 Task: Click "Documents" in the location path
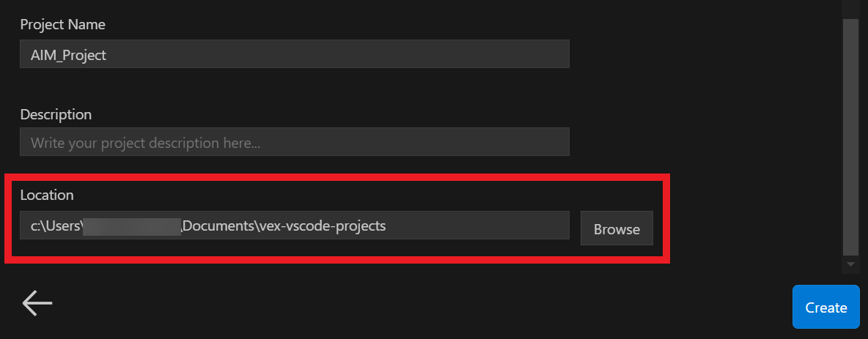tap(218, 226)
